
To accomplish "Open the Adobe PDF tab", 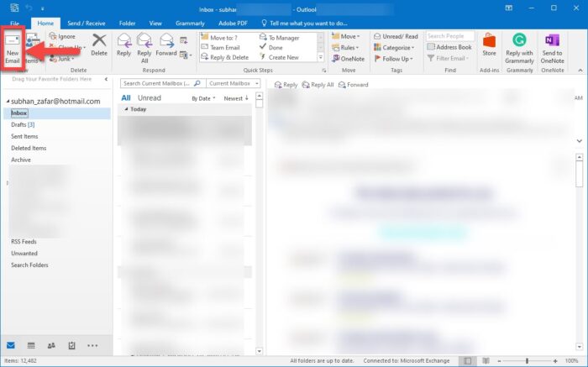I will (x=233, y=24).
